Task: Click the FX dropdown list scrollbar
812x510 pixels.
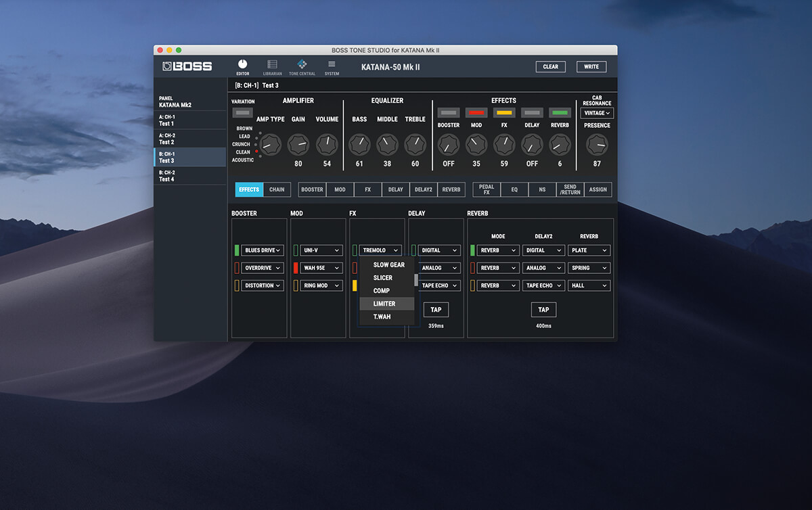Action: 416,279
